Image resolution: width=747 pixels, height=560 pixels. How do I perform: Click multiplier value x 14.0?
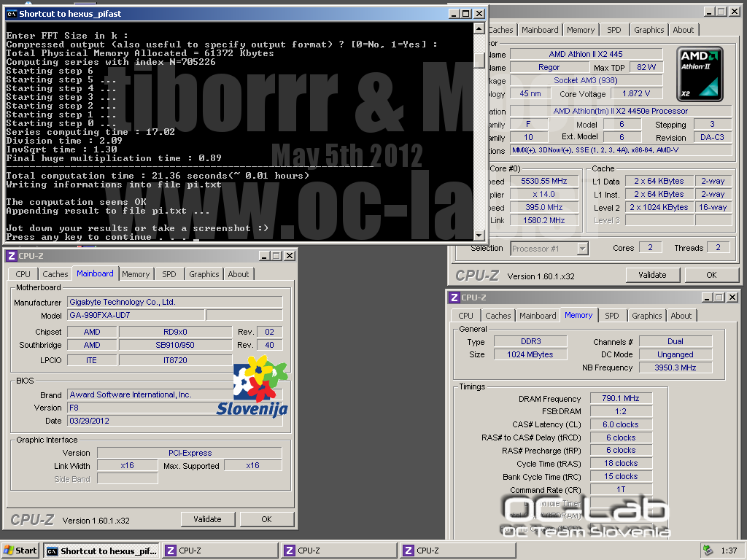(x=544, y=194)
